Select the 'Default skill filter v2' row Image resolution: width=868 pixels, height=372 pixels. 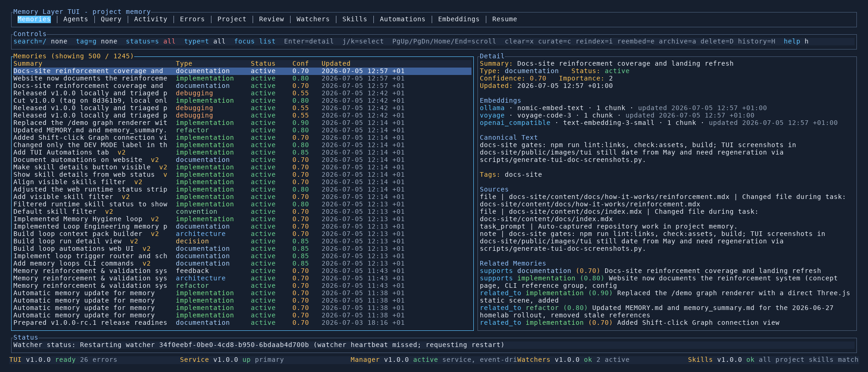pos(242,211)
